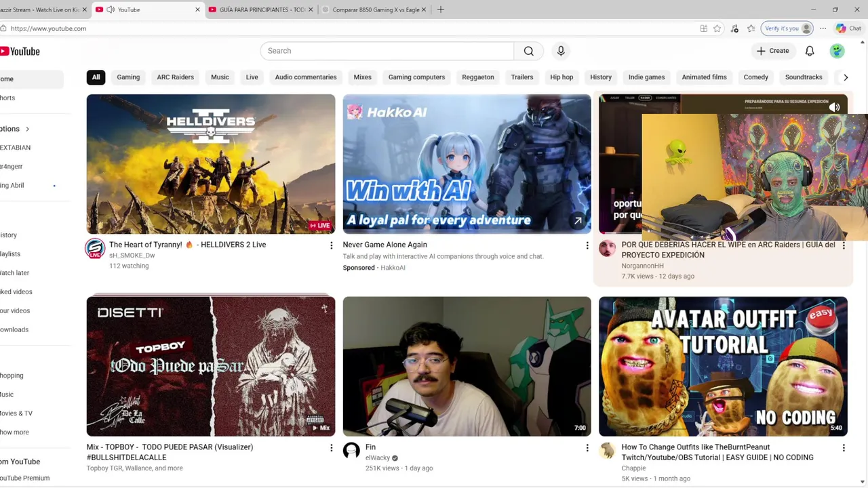Click the browser split screen icon

(x=703, y=28)
